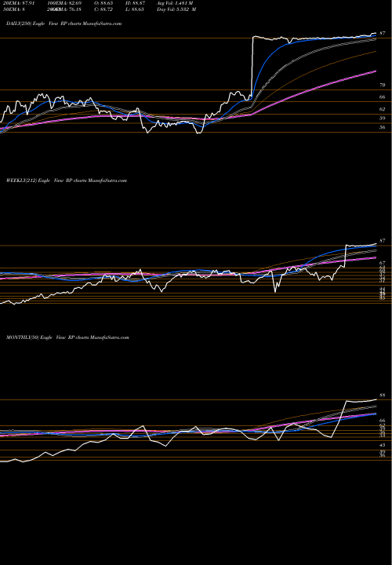Screen dimensions: 392x565
Task: Click the low price L: value
Action: coord(135,9)
